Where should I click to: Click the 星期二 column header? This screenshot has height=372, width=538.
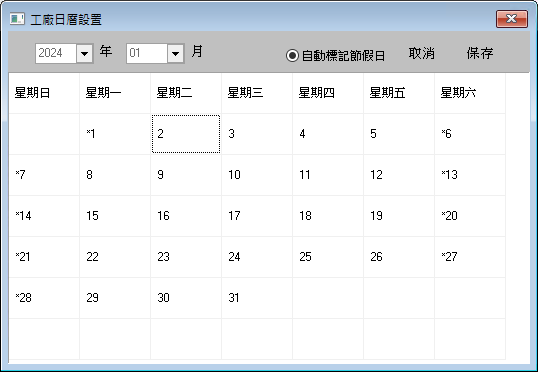point(186,93)
